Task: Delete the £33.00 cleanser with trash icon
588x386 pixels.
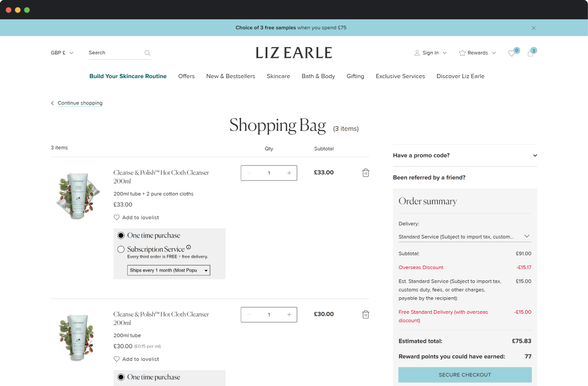Action: (366, 173)
